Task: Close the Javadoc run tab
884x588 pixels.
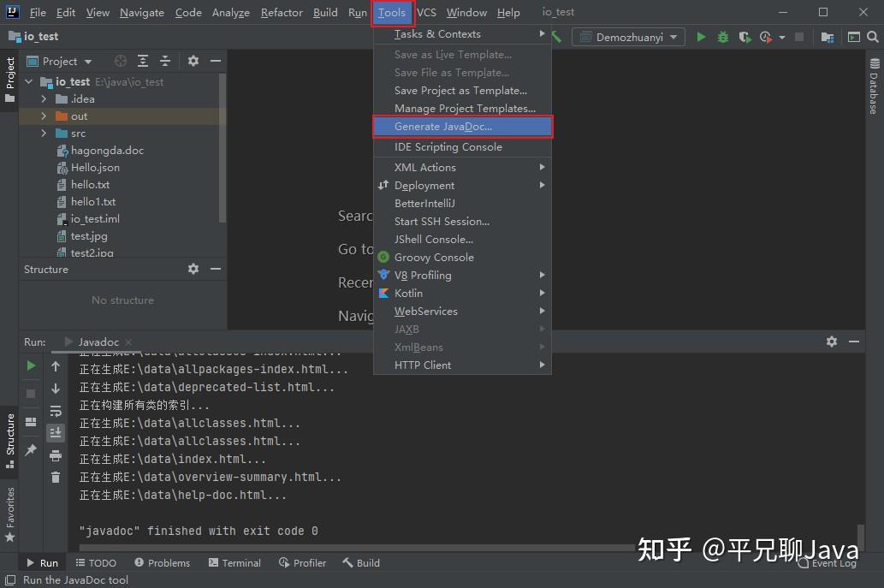Action: click(128, 342)
